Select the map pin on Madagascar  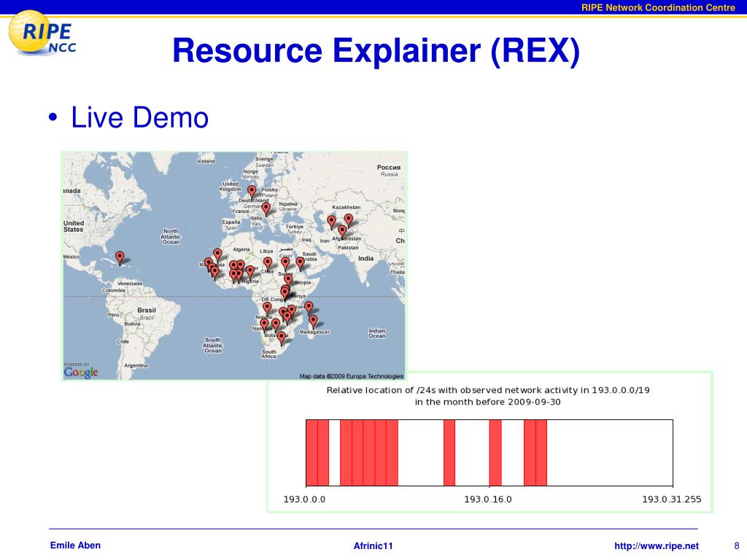coord(313,322)
